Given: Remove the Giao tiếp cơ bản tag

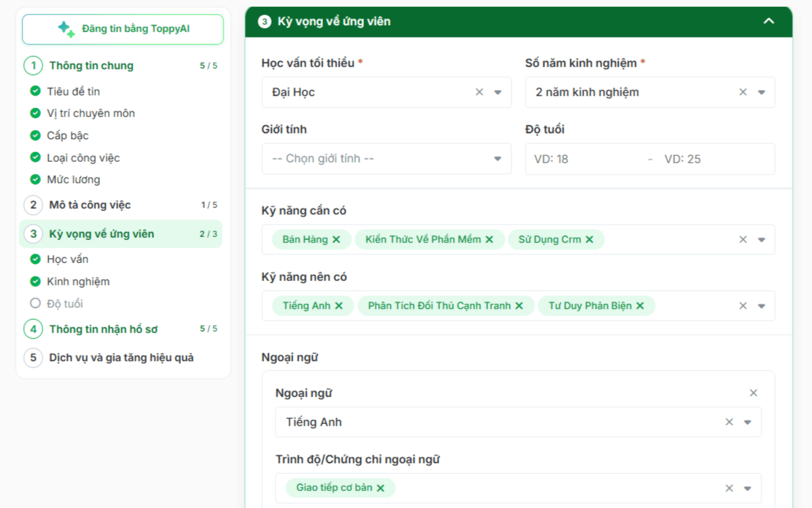Looking at the screenshot, I should (x=381, y=488).
